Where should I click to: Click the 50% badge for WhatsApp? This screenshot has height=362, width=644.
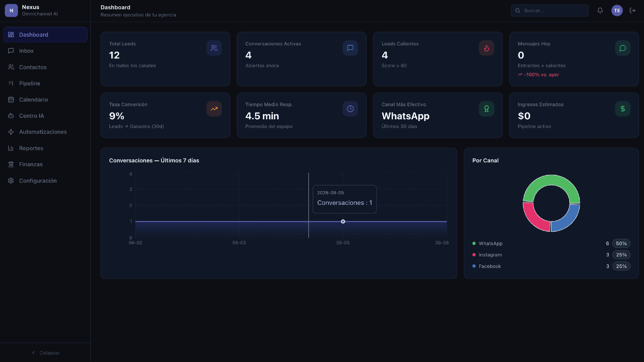[621, 243]
